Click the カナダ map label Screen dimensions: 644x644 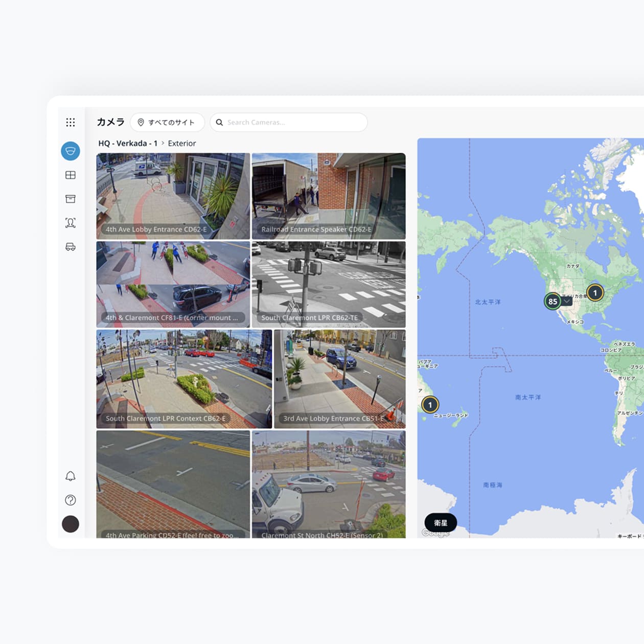pyautogui.click(x=573, y=266)
